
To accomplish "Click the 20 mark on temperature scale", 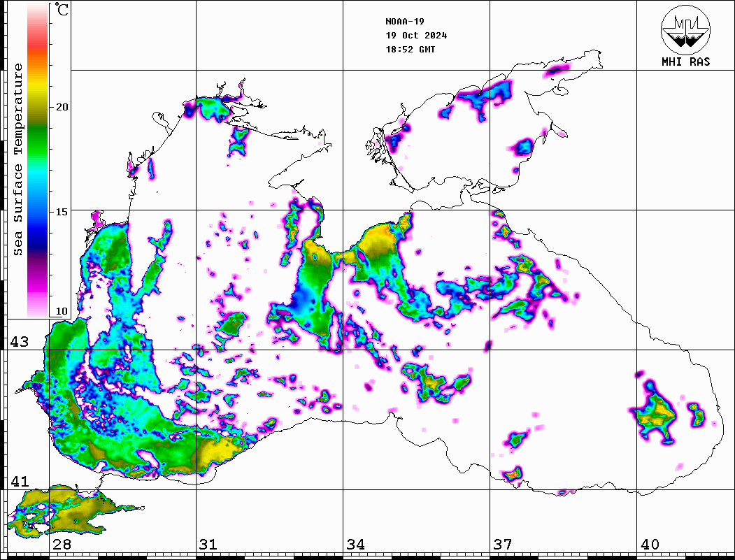I will point(62,107).
